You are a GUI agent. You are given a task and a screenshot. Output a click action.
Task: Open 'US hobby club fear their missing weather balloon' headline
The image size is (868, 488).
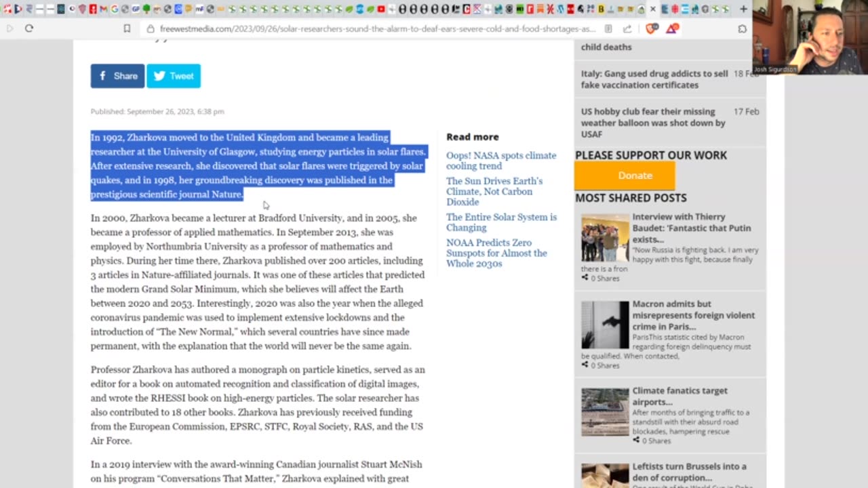coord(653,123)
